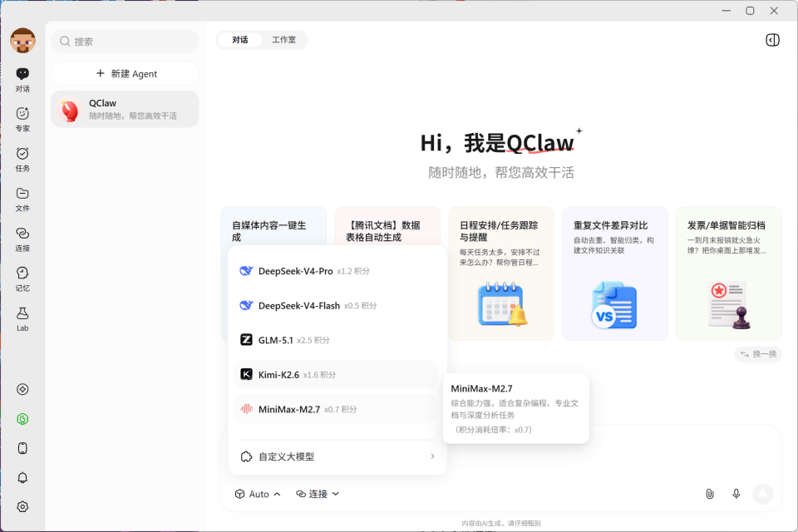Click the 搜索 search field
This screenshot has height=532, width=798.
[x=125, y=42]
